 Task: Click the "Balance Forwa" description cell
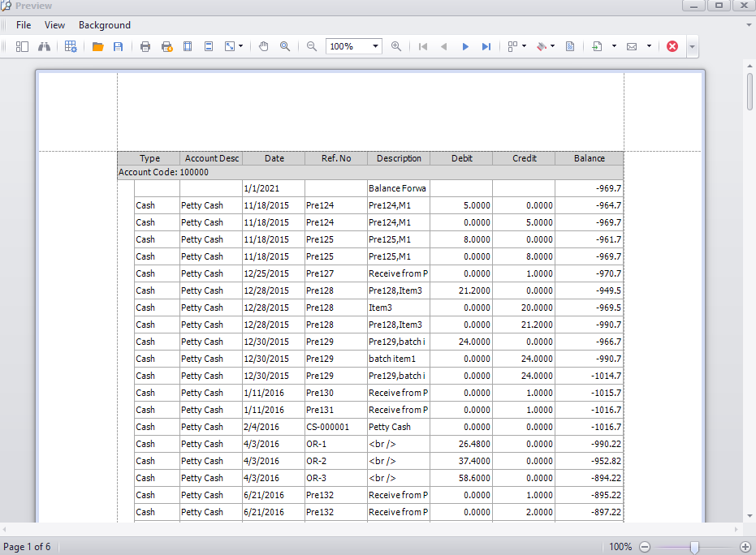(x=399, y=188)
